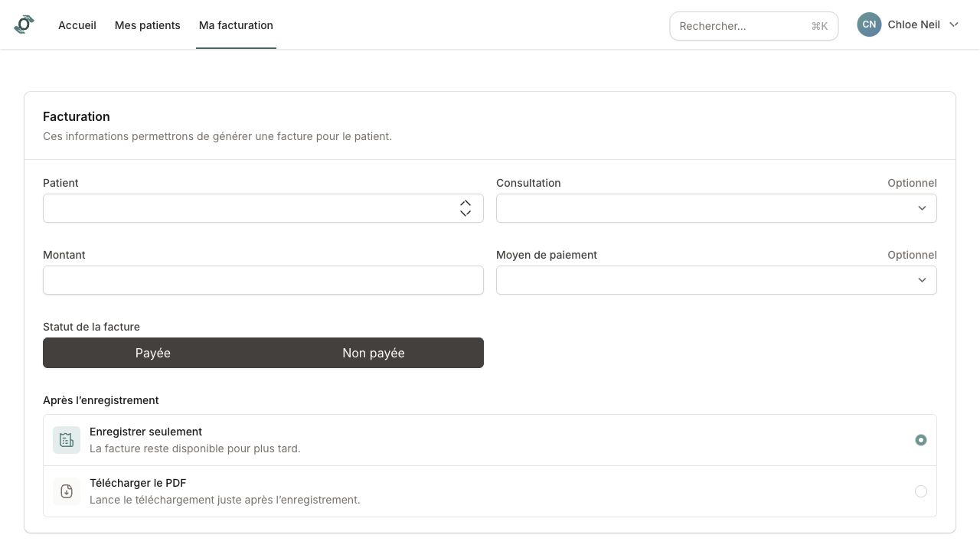Click the CN user avatar

[869, 24]
